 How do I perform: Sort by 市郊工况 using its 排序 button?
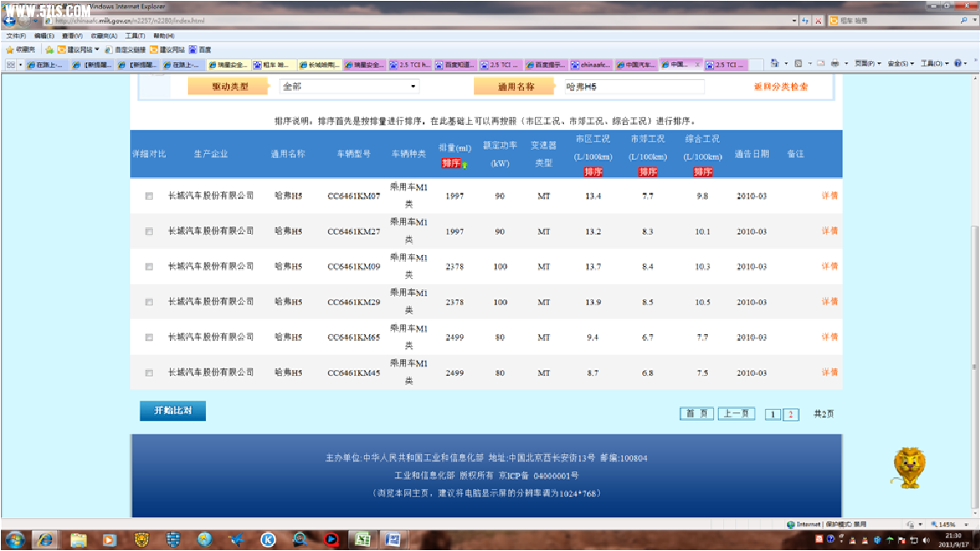(647, 172)
